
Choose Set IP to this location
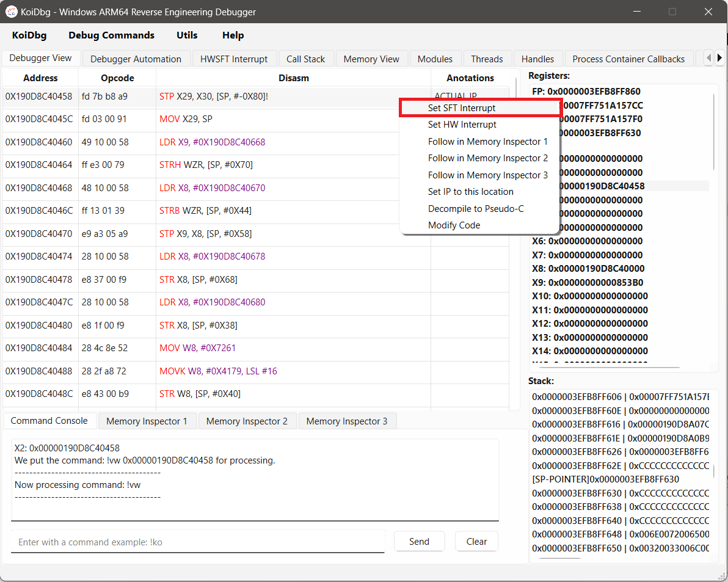coord(479,192)
